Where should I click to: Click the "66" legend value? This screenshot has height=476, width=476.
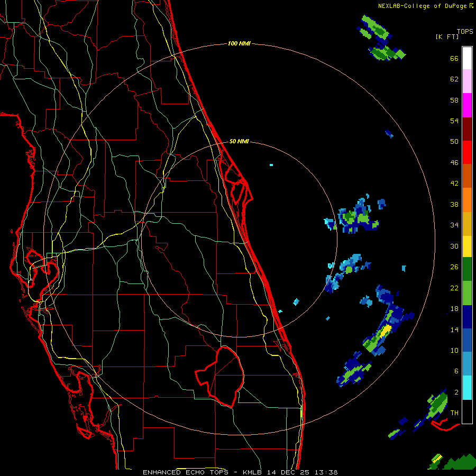[x=454, y=59]
